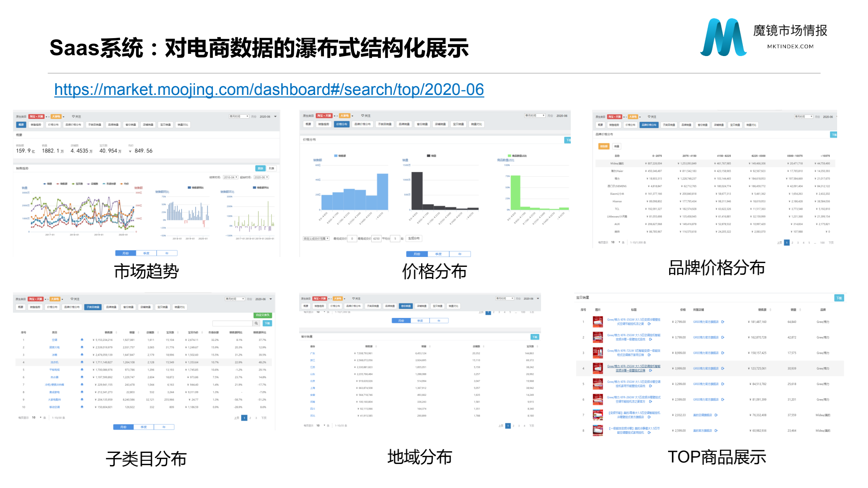Click the 关注 heart icon in 市场趋势 panel
Screen dimensions: 868x488
tap(74, 117)
